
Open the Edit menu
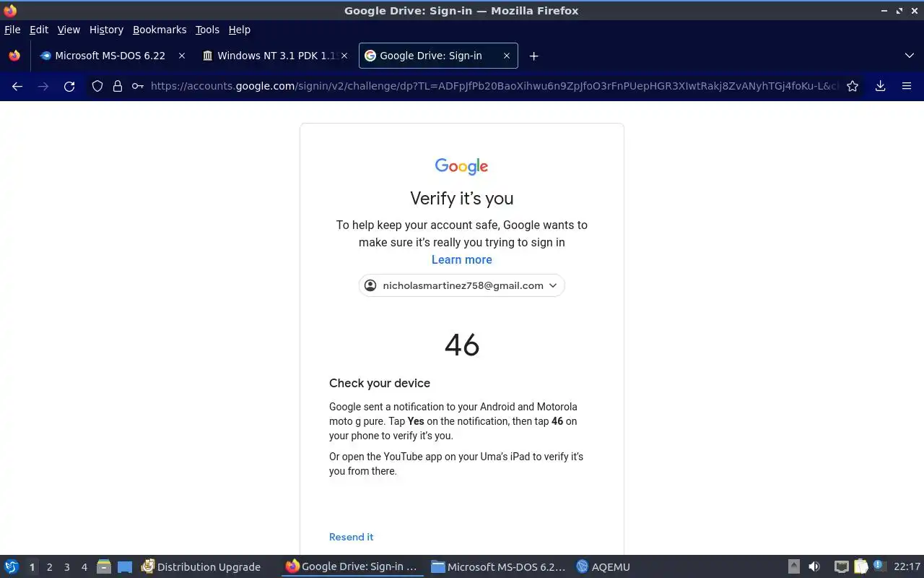click(x=38, y=30)
